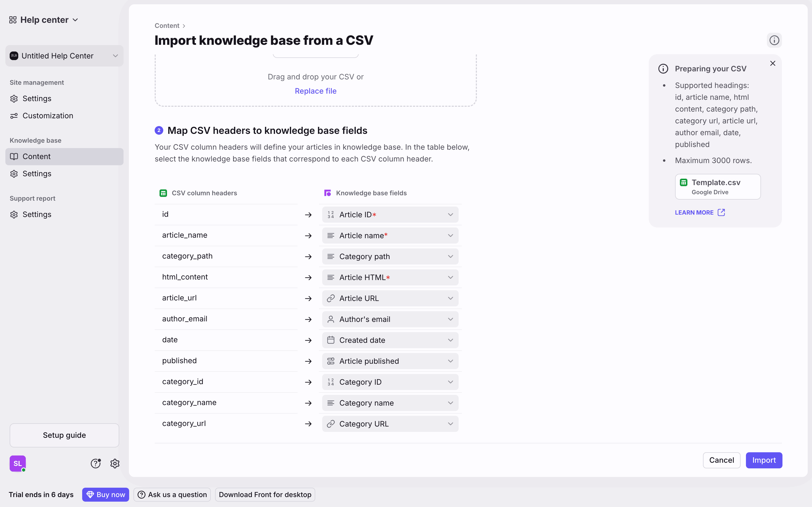This screenshot has height=507, width=812.
Task: Open Customization in Site management
Action: point(48,116)
